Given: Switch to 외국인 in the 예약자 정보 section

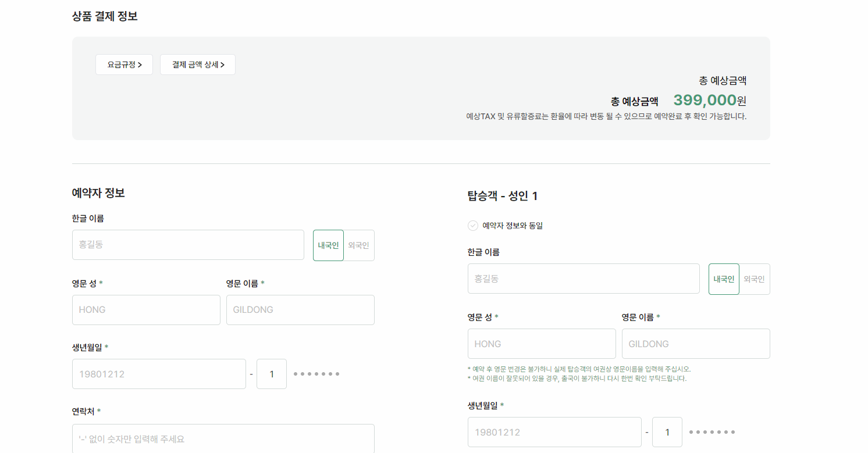Looking at the screenshot, I should (x=359, y=245).
